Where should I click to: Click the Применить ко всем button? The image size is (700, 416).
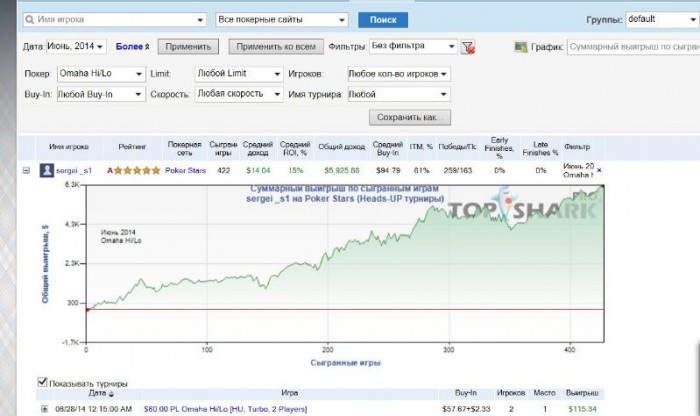tap(276, 46)
